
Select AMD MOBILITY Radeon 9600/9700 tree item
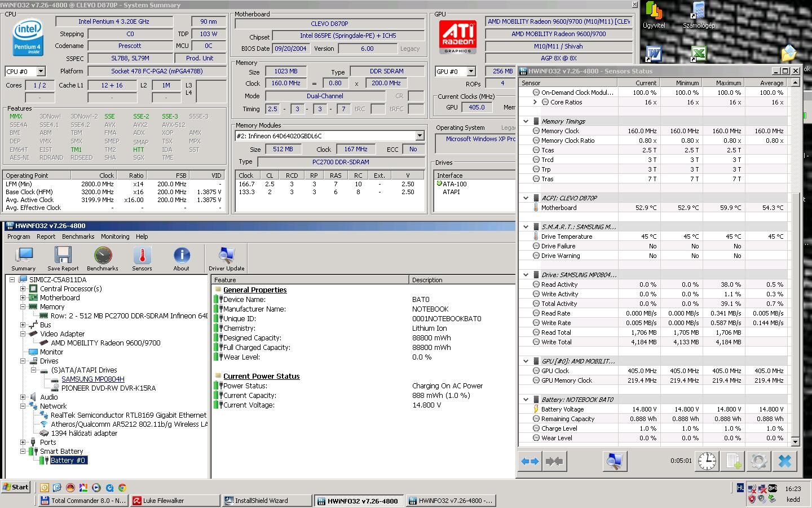(105, 343)
